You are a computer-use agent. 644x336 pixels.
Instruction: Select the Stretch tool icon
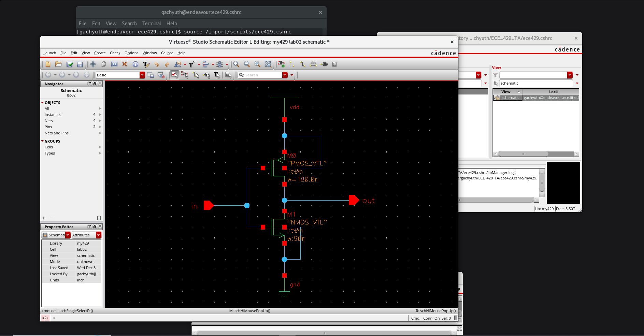(114, 64)
